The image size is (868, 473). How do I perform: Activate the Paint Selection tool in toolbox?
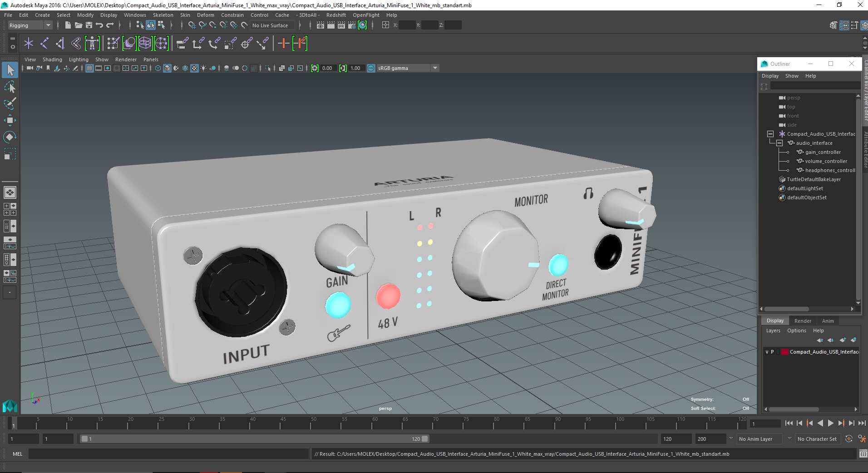(x=10, y=103)
